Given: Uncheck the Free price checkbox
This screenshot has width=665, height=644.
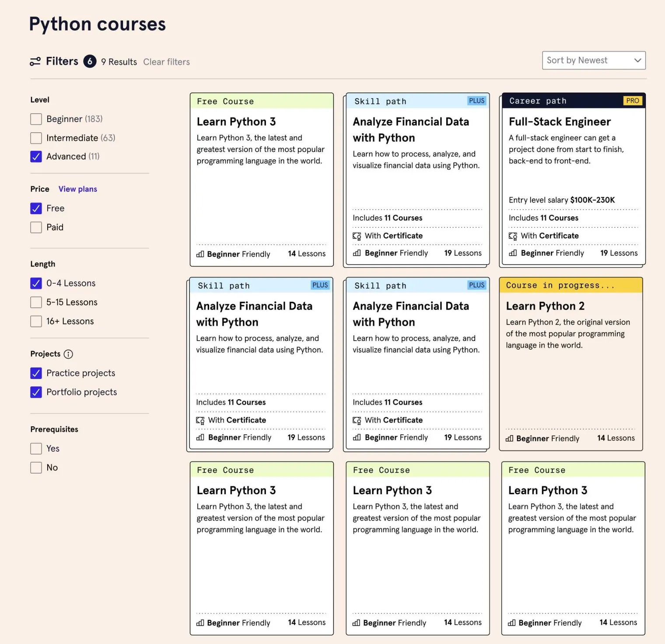Looking at the screenshot, I should pos(36,208).
